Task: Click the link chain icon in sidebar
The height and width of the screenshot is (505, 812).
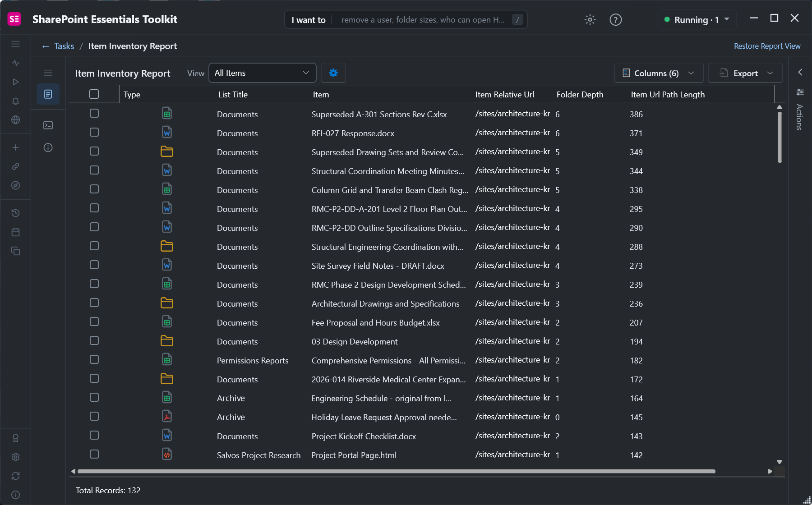Action: click(x=16, y=166)
